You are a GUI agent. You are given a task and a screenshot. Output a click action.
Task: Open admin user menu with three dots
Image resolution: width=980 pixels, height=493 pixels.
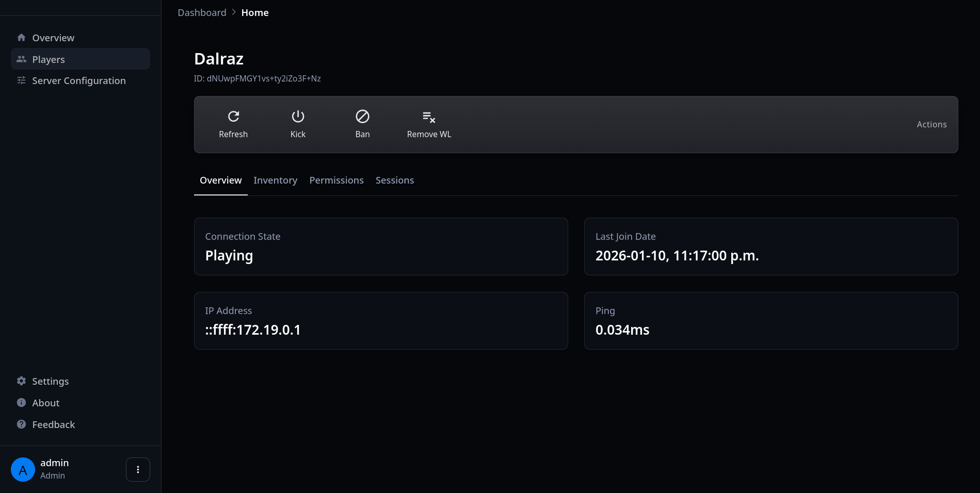pos(138,469)
